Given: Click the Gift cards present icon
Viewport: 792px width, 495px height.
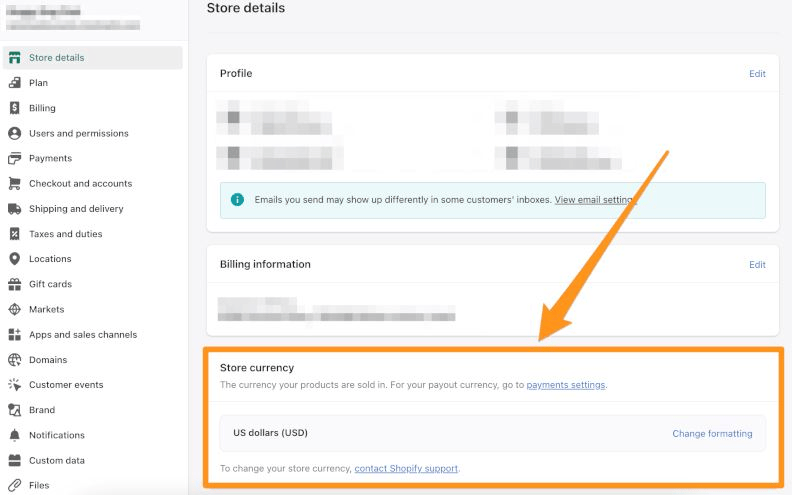Looking at the screenshot, I should 15,284.
